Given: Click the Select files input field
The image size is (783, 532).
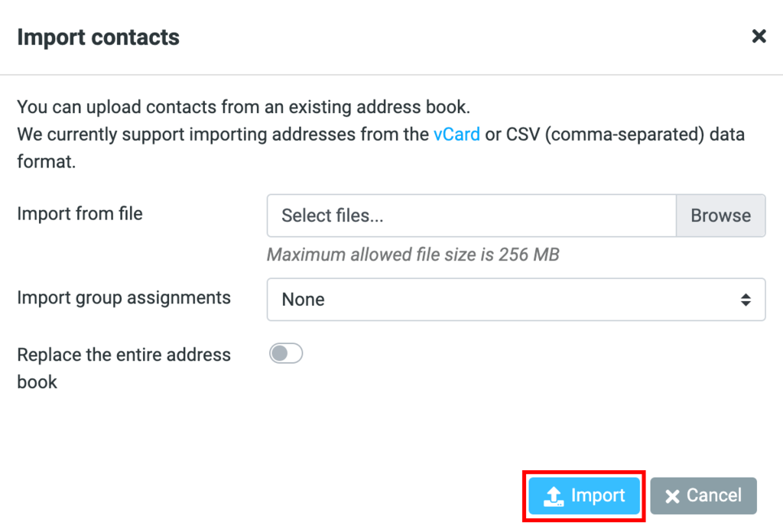Looking at the screenshot, I should [x=470, y=216].
